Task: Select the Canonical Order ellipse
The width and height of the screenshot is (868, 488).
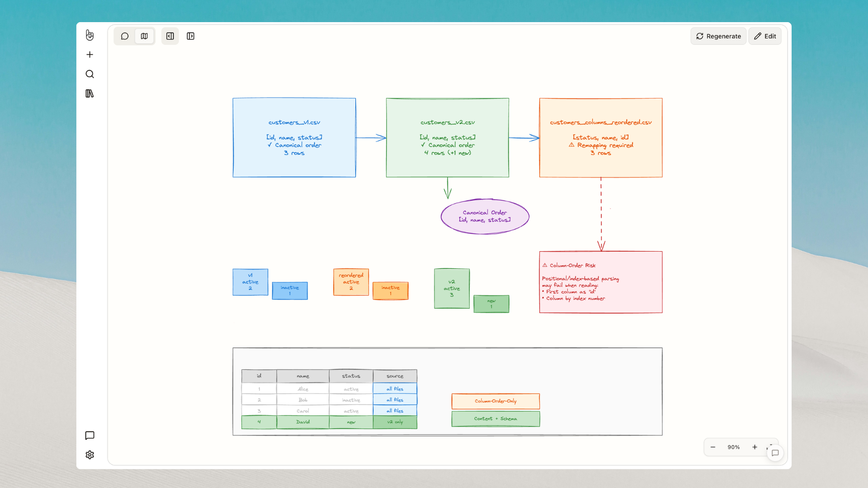Action: pos(485,216)
